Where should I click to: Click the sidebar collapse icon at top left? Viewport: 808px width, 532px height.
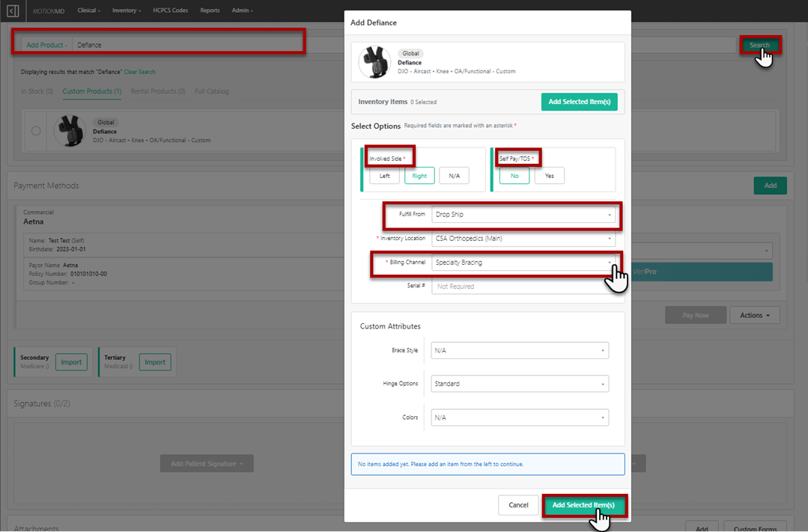coord(13,11)
